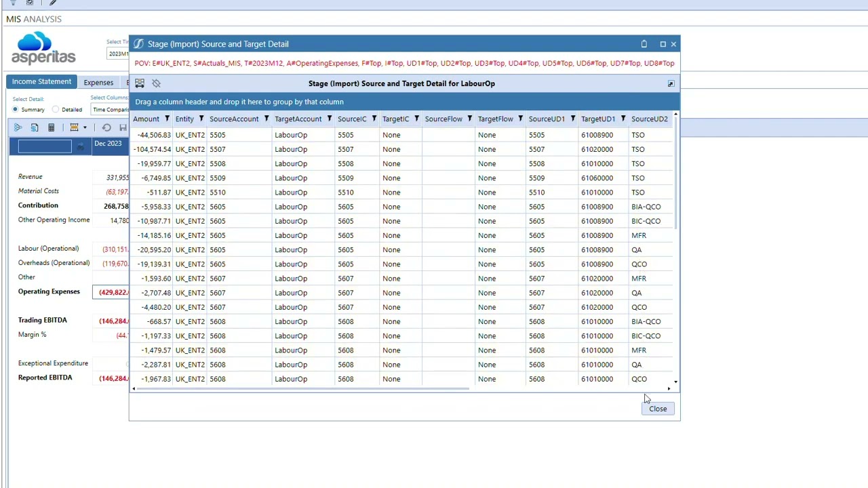The image size is (868, 488).
Task: Filter the SourceUD1 column
Action: 573,119
